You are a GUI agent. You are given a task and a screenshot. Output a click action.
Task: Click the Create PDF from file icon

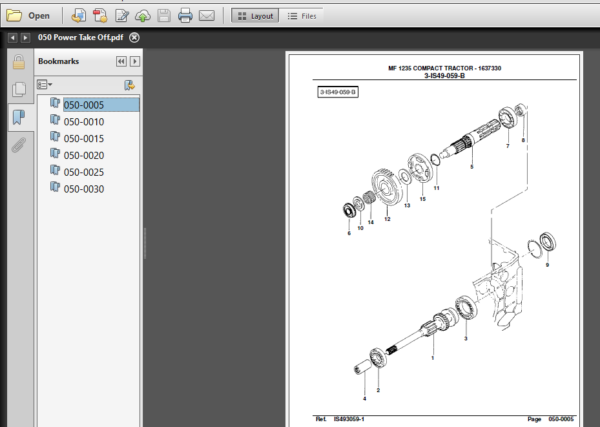(x=79, y=16)
